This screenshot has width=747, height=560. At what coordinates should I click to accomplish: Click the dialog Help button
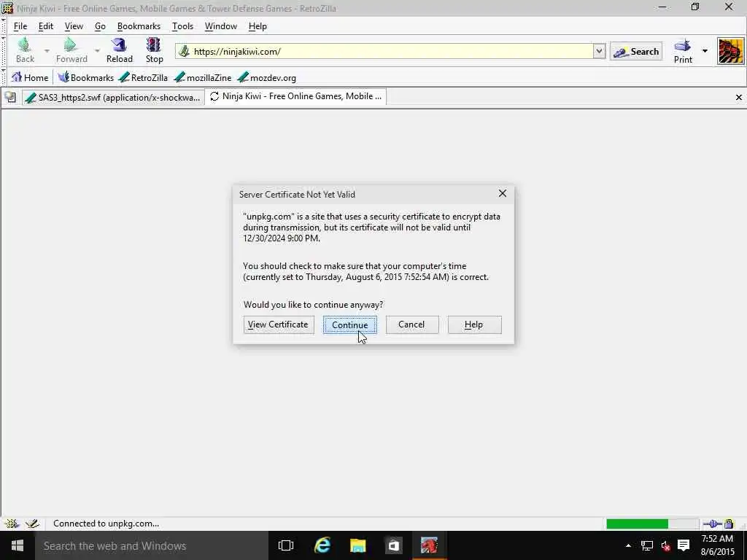pos(474,324)
